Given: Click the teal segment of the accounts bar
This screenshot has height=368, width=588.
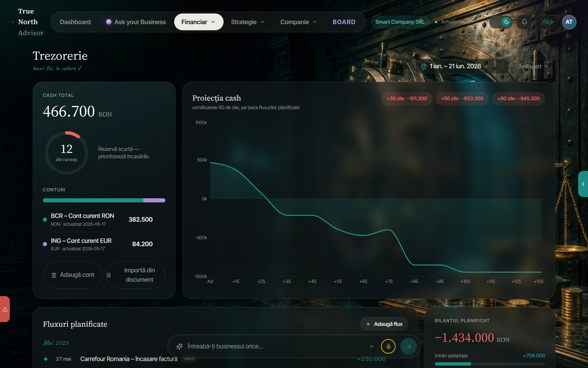Looking at the screenshot, I should pyautogui.click(x=93, y=200).
